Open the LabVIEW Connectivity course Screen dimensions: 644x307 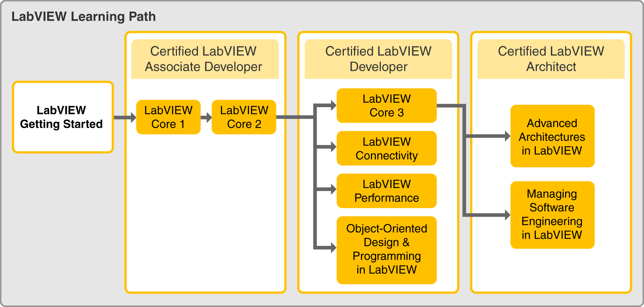tap(386, 148)
